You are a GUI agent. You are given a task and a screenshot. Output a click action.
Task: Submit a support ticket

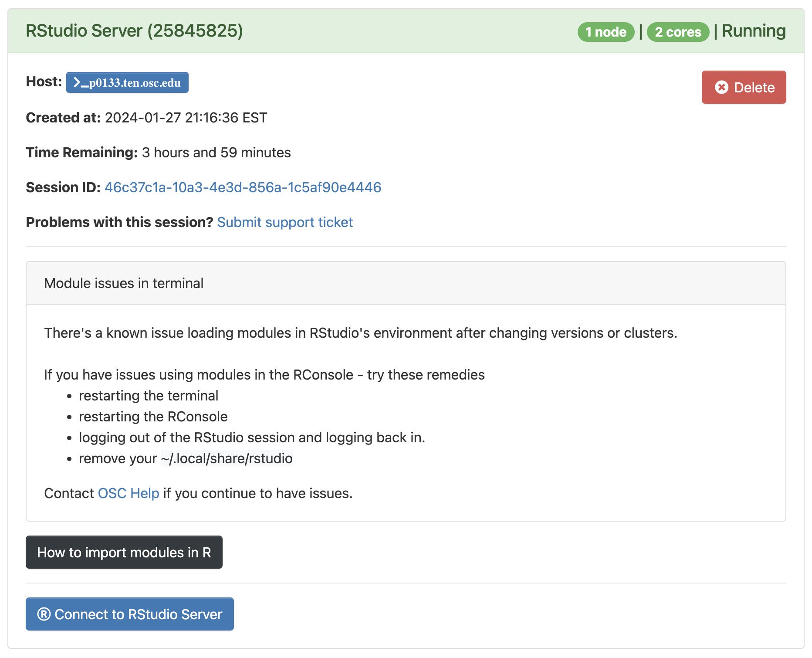click(x=285, y=222)
